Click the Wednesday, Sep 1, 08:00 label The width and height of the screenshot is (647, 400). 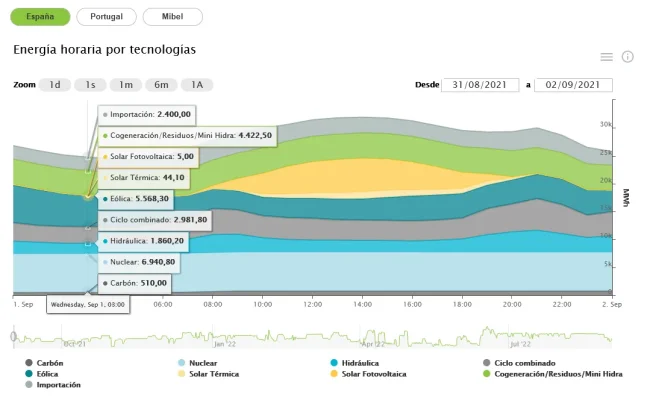(88, 305)
